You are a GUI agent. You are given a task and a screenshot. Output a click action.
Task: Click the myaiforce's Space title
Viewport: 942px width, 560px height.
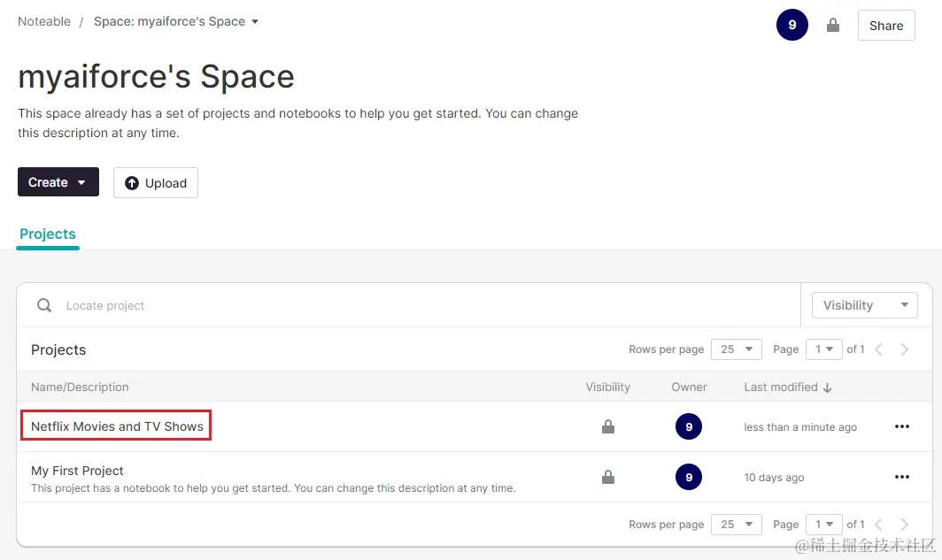click(x=156, y=77)
